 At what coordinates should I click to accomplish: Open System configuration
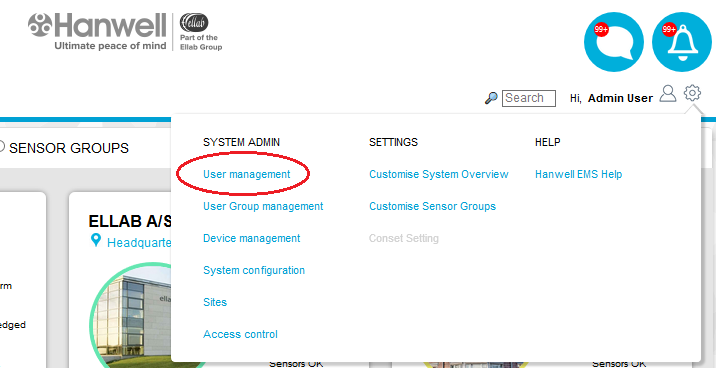(254, 270)
